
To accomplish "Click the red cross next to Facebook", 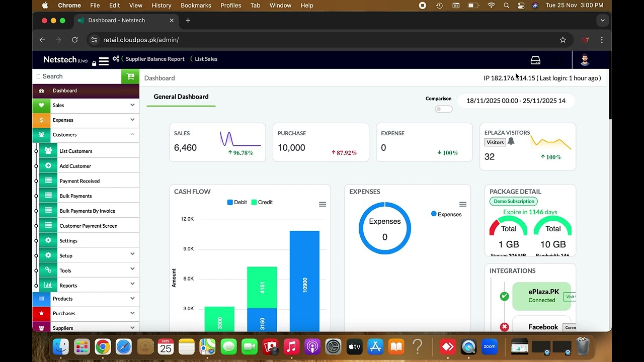I will click(x=504, y=327).
